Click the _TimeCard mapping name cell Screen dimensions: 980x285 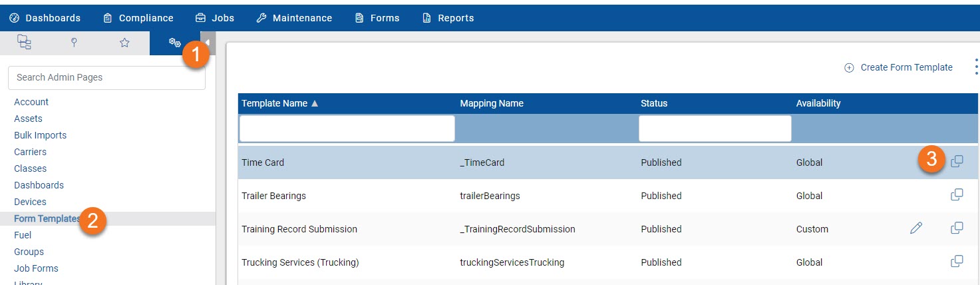click(x=484, y=162)
